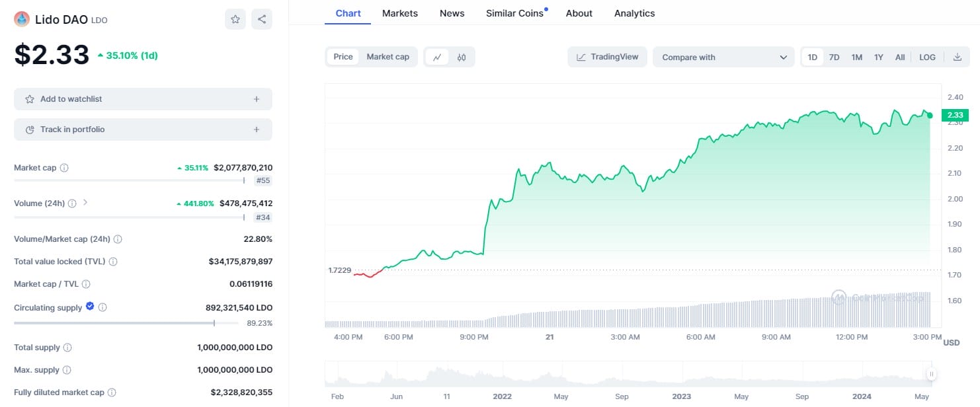Click info icon beside Total value locked

(x=113, y=262)
